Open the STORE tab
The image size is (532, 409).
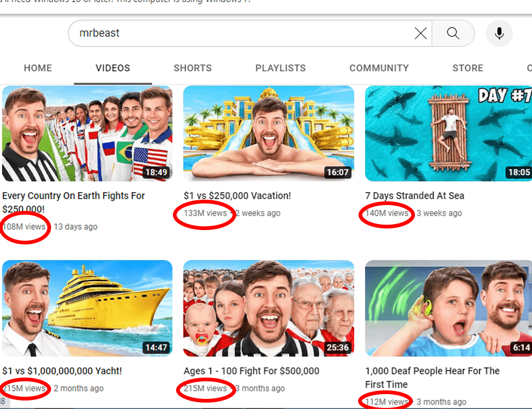(468, 68)
